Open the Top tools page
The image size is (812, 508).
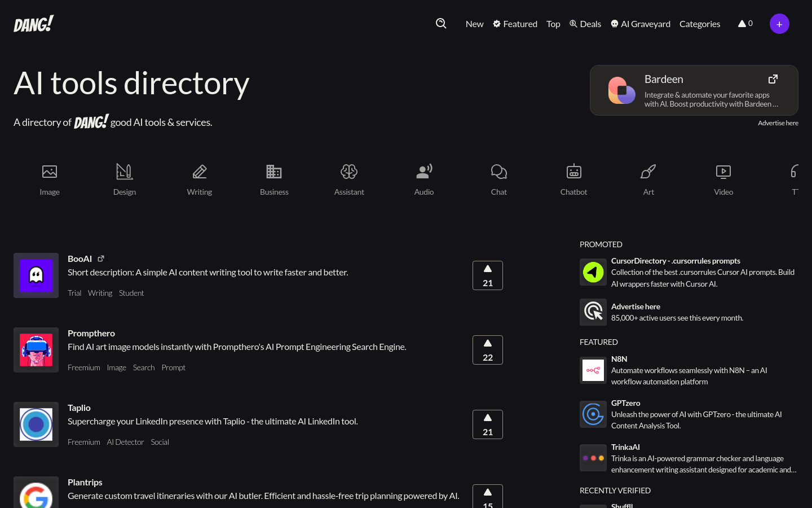[553, 24]
